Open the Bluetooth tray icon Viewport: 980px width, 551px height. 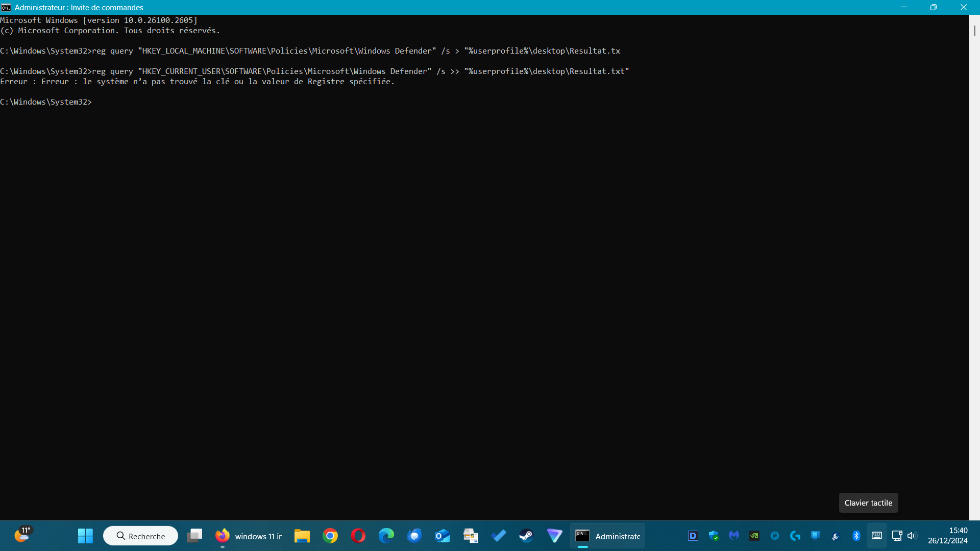tap(856, 536)
